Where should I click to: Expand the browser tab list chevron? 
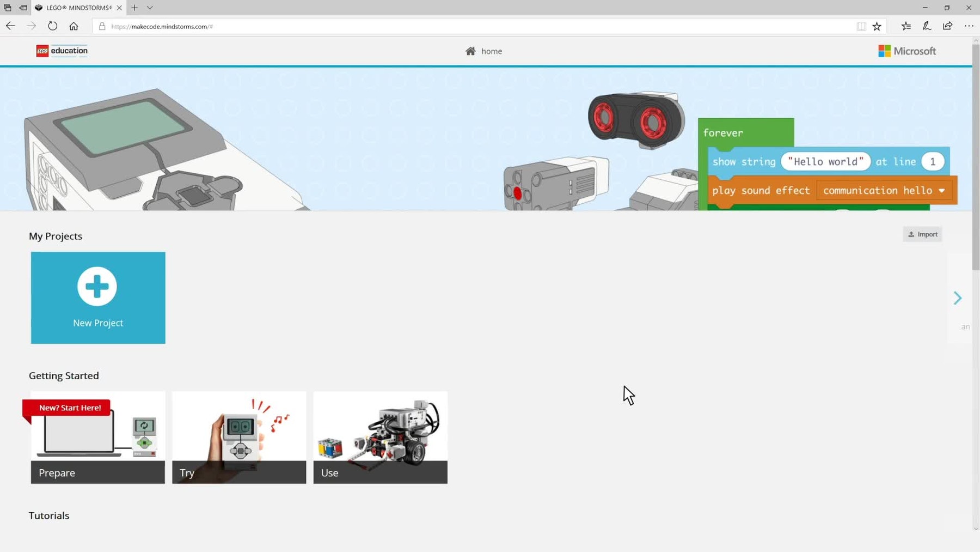tap(150, 8)
